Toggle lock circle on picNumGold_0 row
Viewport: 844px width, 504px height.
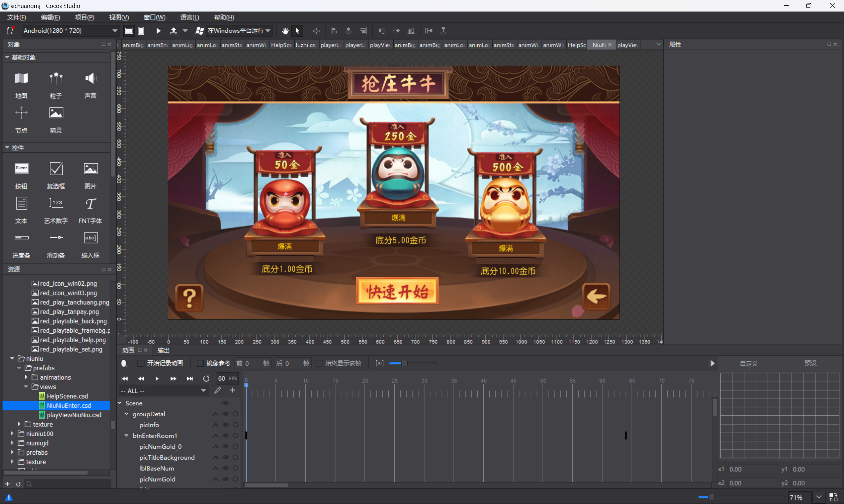click(235, 447)
